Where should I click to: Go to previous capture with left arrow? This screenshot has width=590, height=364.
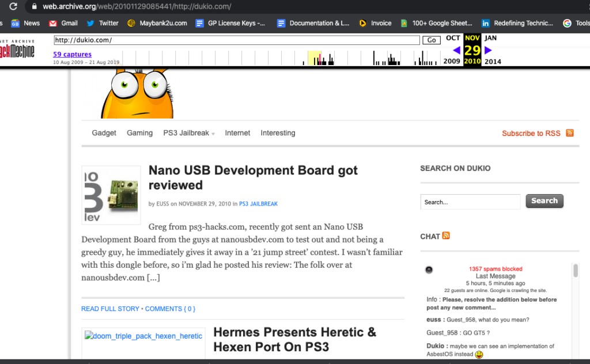tap(456, 50)
